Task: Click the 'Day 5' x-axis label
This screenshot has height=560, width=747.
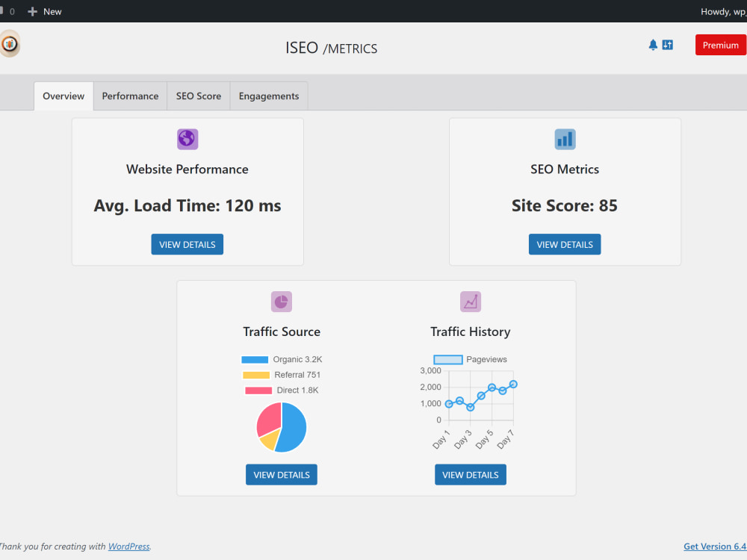Action: pyautogui.click(x=484, y=440)
